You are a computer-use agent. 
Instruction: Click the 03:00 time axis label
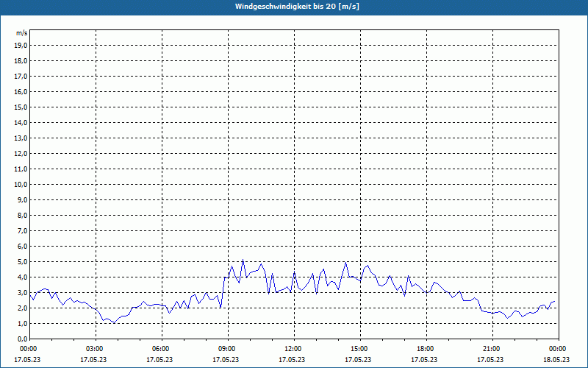click(x=96, y=349)
